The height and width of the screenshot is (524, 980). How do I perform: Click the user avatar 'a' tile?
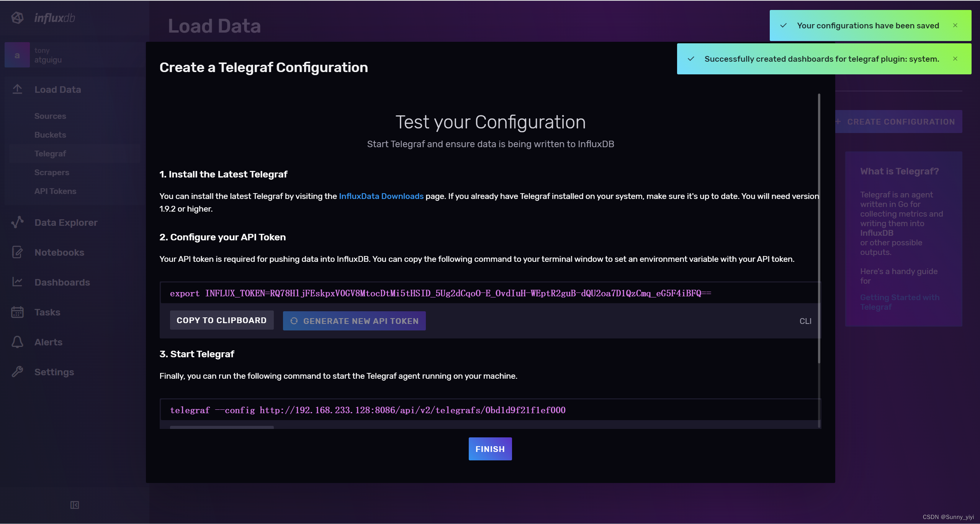click(x=17, y=55)
